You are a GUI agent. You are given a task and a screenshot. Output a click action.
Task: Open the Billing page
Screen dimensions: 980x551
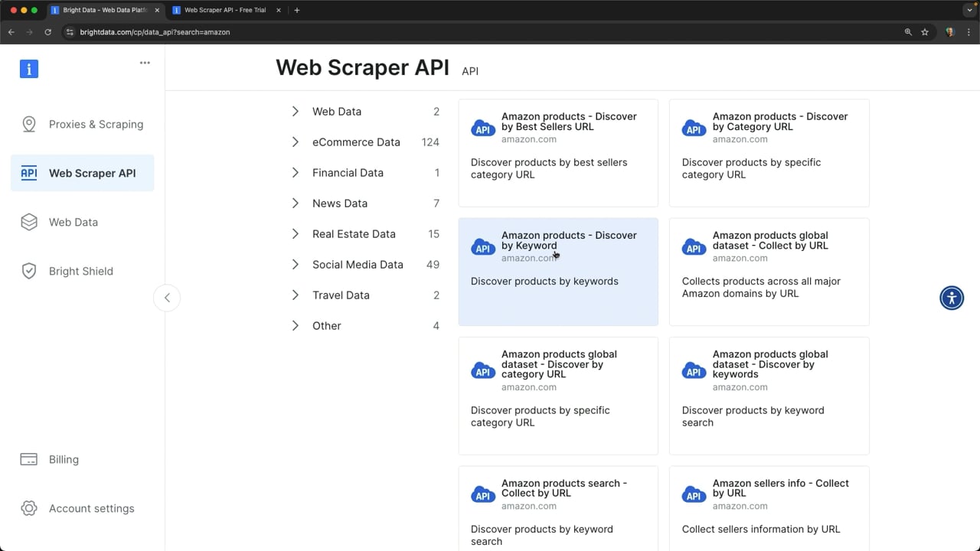click(x=83, y=459)
